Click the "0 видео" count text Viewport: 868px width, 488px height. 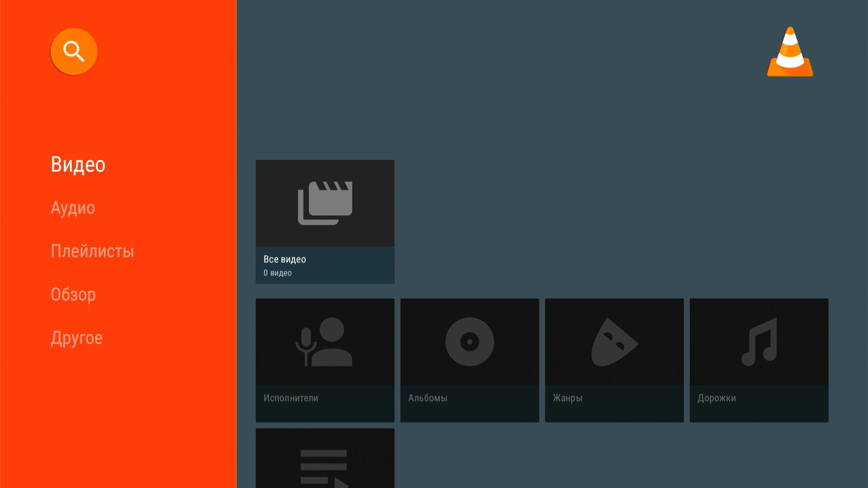(277, 273)
